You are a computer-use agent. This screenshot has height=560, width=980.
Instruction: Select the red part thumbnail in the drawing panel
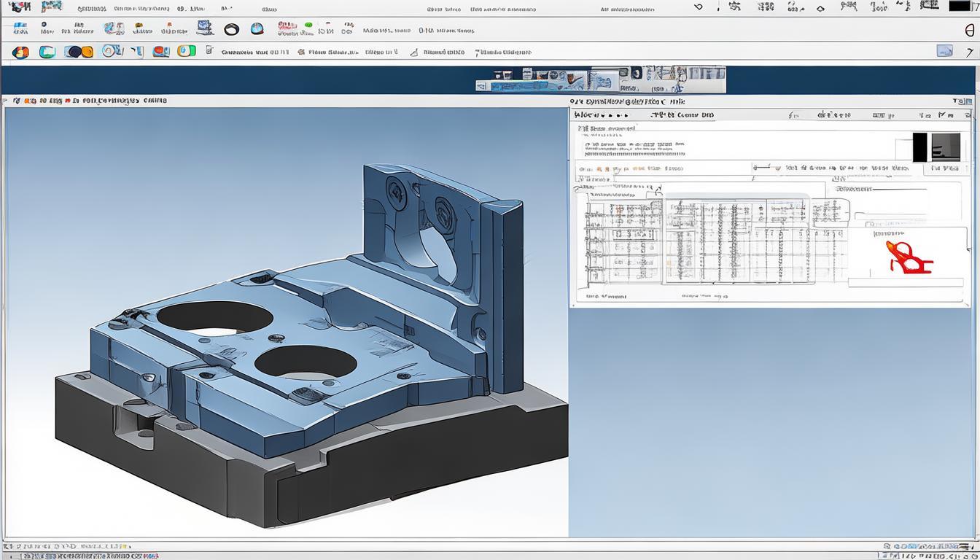[x=909, y=258]
